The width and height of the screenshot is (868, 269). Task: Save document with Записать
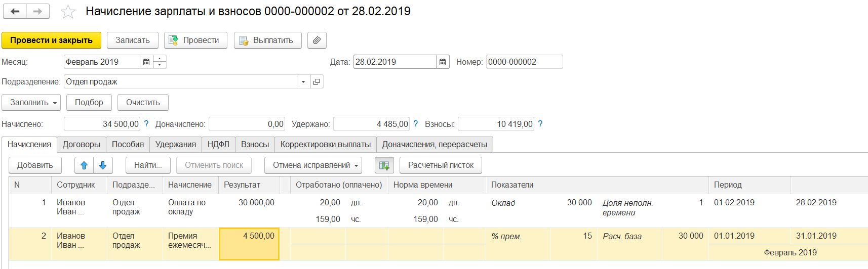click(133, 40)
